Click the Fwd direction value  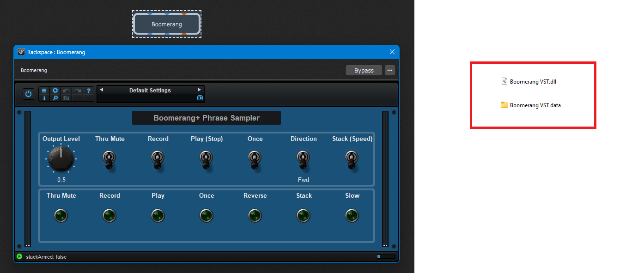click(x=304, y=180)
